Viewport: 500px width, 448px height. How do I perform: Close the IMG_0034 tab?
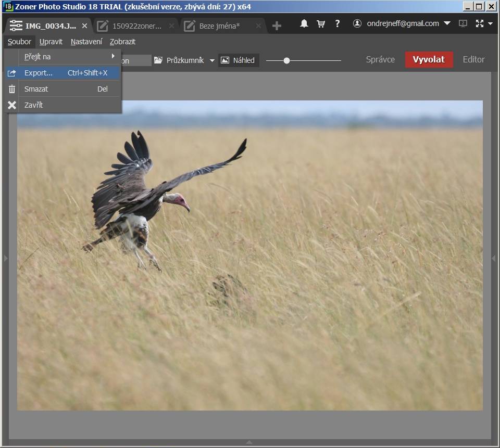pyautogui.click(x=85, y=26)
